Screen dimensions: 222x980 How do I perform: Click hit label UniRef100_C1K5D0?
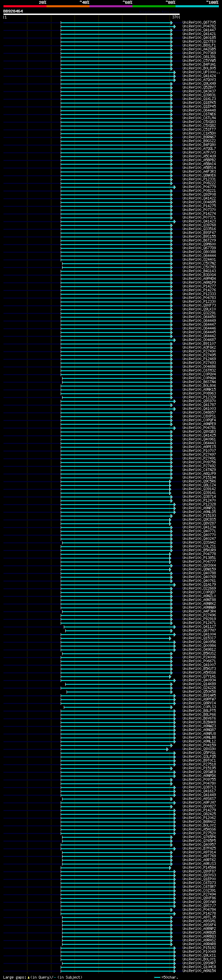199,133
